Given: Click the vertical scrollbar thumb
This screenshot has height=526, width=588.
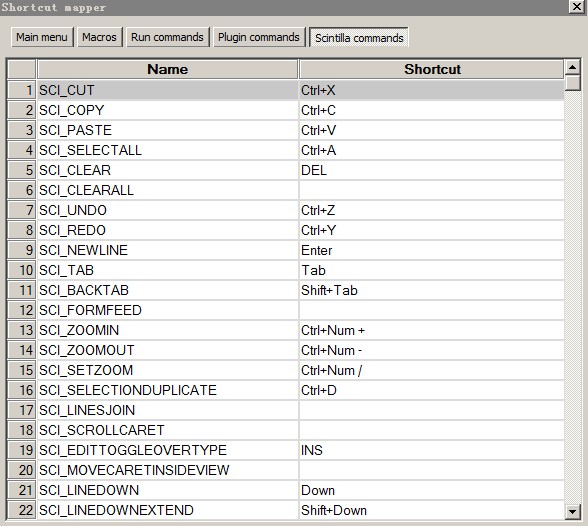Looking at the screenshot, I should pos(572,83).
